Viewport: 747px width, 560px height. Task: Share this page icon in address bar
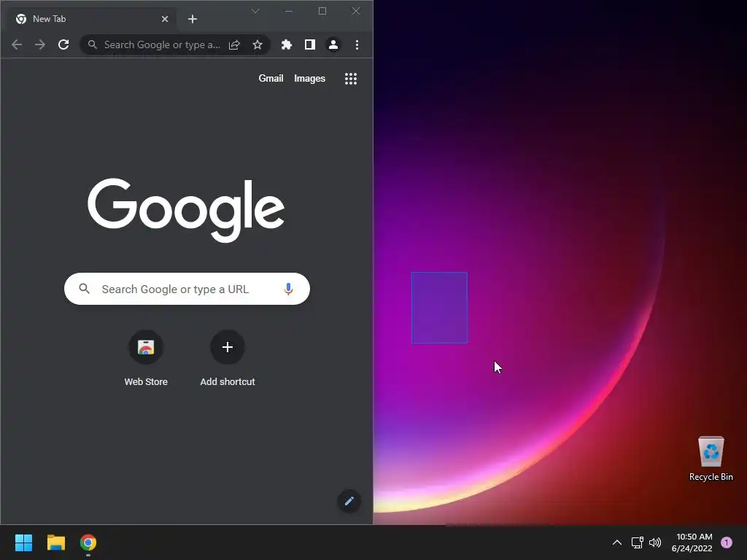coord(234,44)
